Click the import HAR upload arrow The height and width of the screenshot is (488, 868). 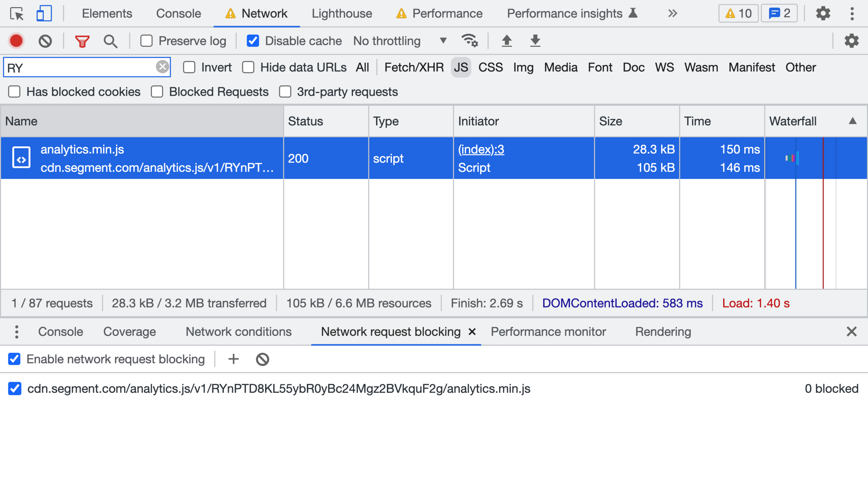pyautogui.click(x=507, y=41)
